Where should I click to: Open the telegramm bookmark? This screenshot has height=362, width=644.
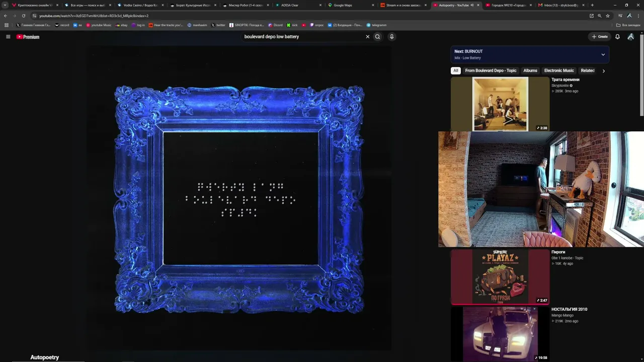(x=377, y=25)
